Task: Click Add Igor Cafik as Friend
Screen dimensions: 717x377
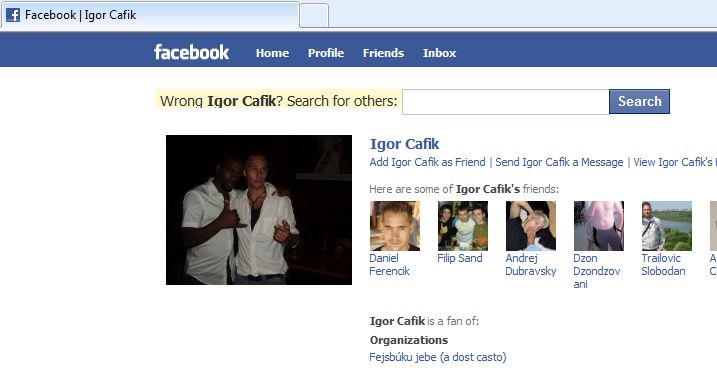Action: pyautogui.click(x=428, y=162)
